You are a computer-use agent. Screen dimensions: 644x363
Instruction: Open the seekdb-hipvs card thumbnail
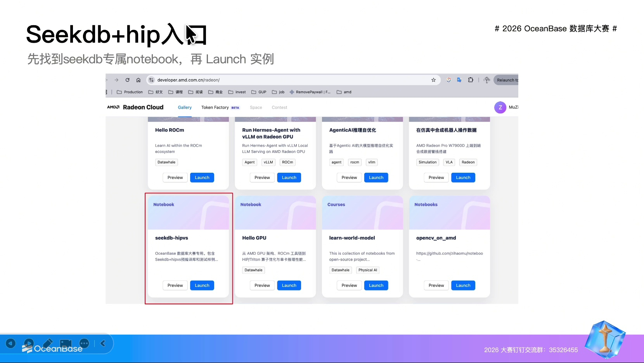pos(188,213)
